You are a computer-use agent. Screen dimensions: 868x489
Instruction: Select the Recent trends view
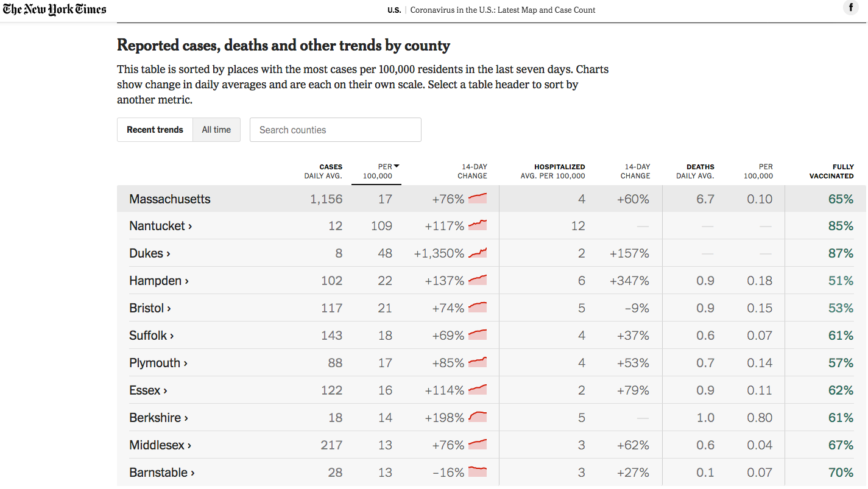[x=155, y=130]
